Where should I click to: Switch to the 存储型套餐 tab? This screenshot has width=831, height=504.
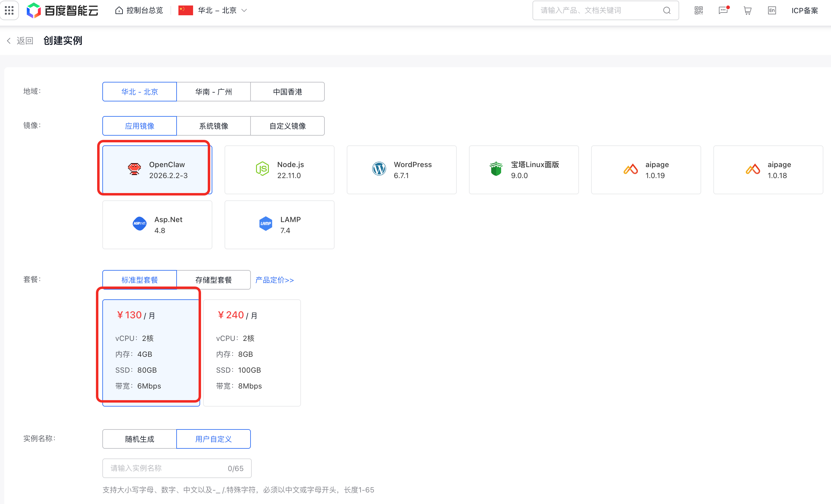[214, 279]
